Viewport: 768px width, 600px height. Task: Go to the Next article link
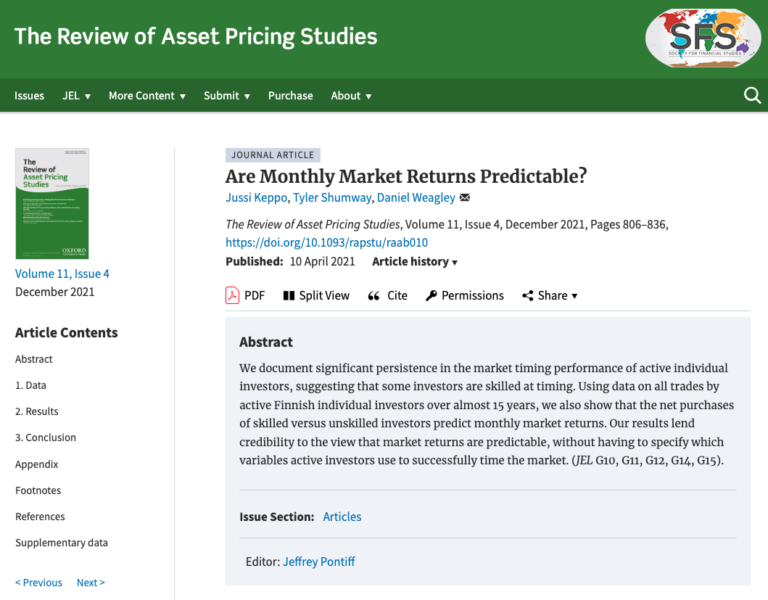coord(91,582)
